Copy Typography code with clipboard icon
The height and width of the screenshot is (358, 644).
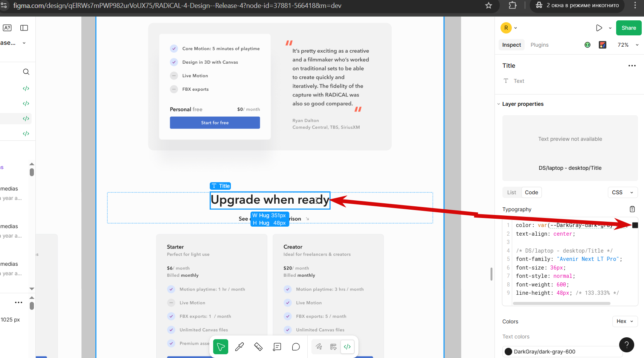[x=632, y=209]
